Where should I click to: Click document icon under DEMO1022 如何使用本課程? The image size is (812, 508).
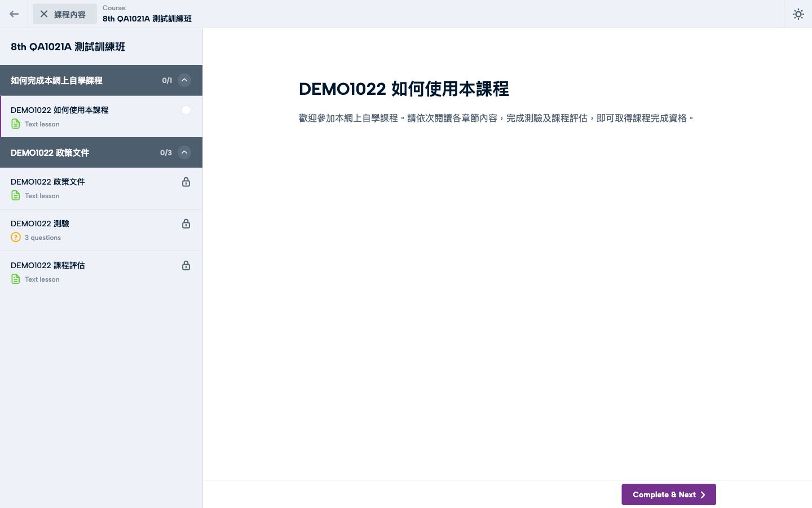click(x=16, y=124)
